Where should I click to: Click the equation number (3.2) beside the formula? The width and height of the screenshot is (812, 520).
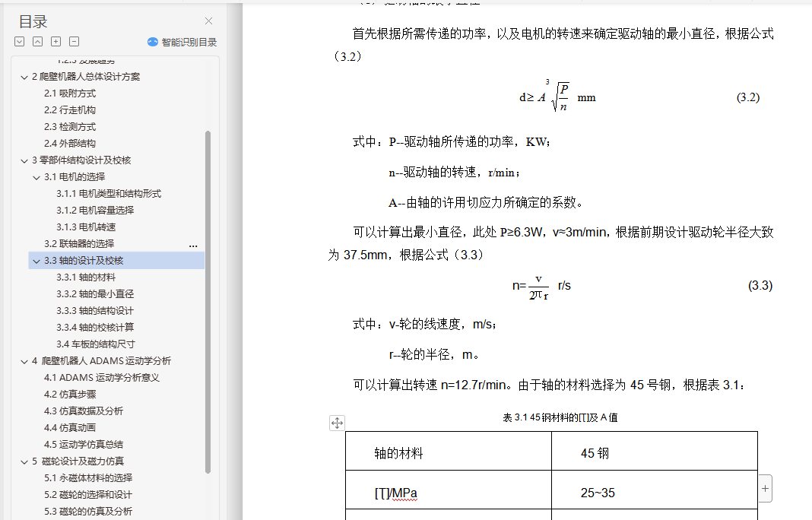coord(748,97)
